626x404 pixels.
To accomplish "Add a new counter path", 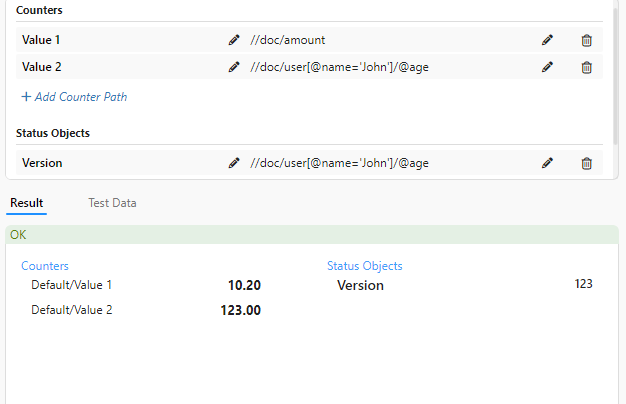I will (x=74, y=97).
